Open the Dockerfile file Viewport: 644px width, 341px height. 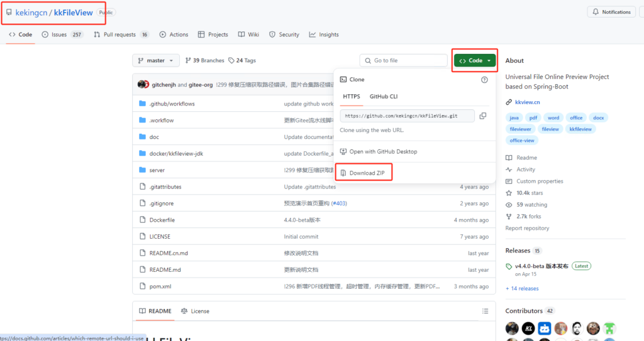point(162,220)
